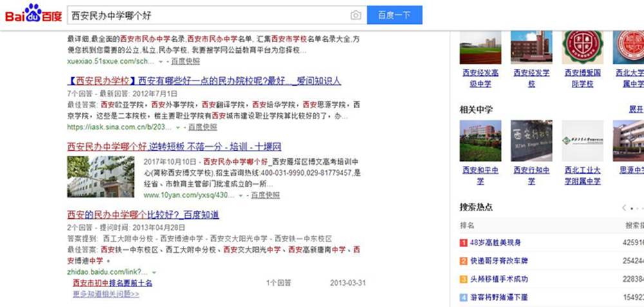Expand dropdown arrow after zhidao.baidu.com URL

[x=154, y=272]
